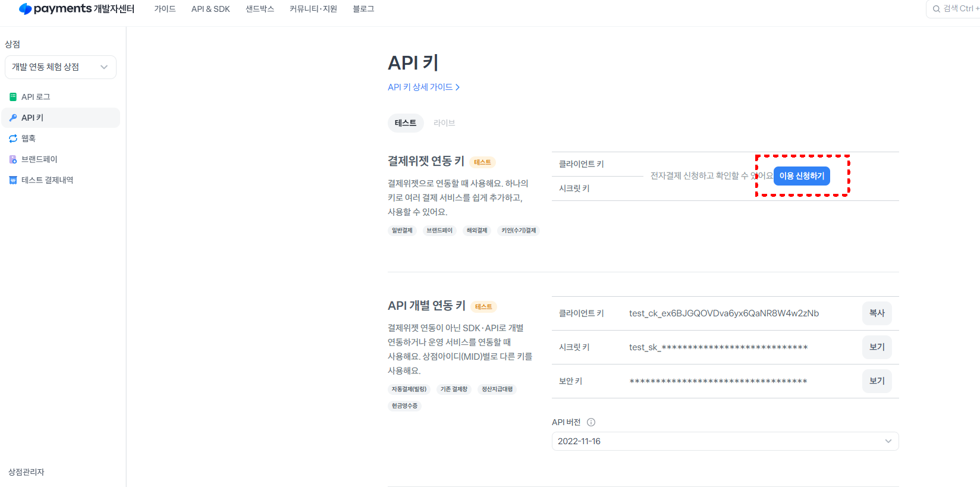The height and width of the screenshot is (487, 980).
Task: Open API 로그 in the sidebar
Action: coord(61,97)
